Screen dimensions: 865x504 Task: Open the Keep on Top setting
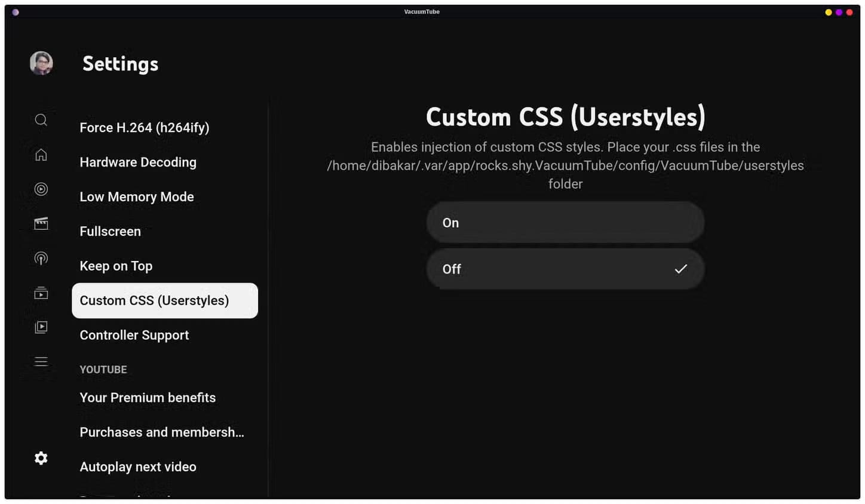[116, 266]
